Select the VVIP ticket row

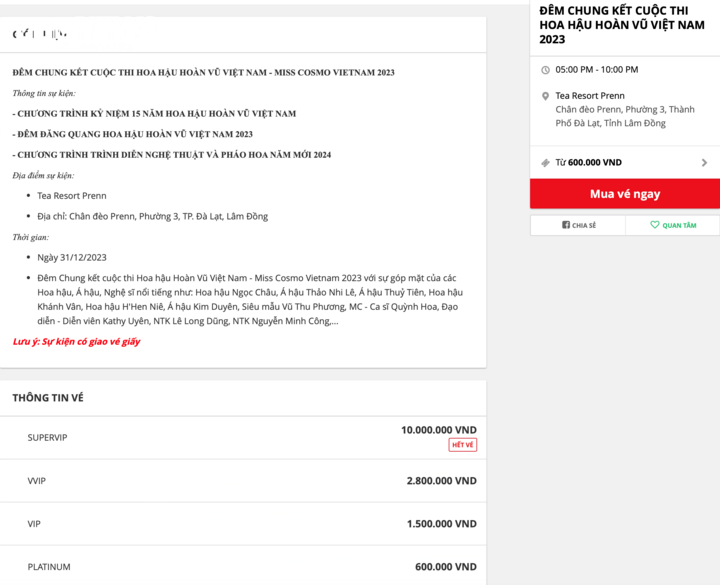(243, 481)
